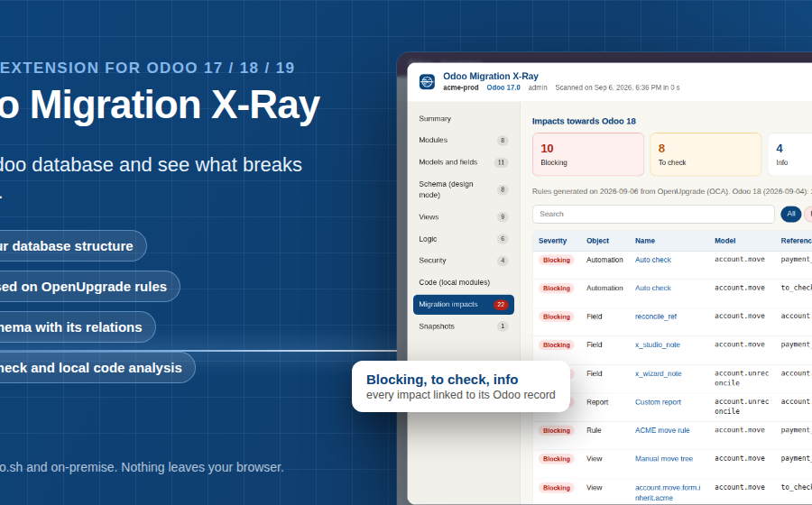Click the 22 badge on Migration impacts
The image size is (812, 505).
pos(500,305)
